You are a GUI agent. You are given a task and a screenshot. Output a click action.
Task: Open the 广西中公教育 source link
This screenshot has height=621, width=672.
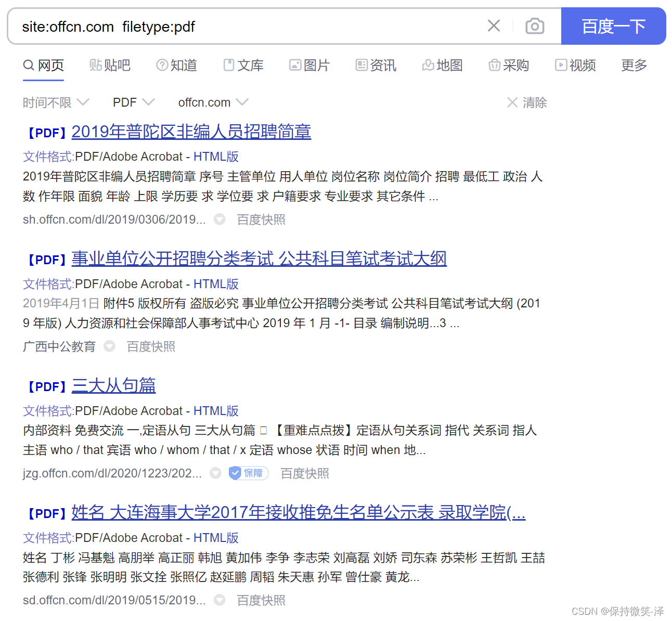[x=59, y=346]
